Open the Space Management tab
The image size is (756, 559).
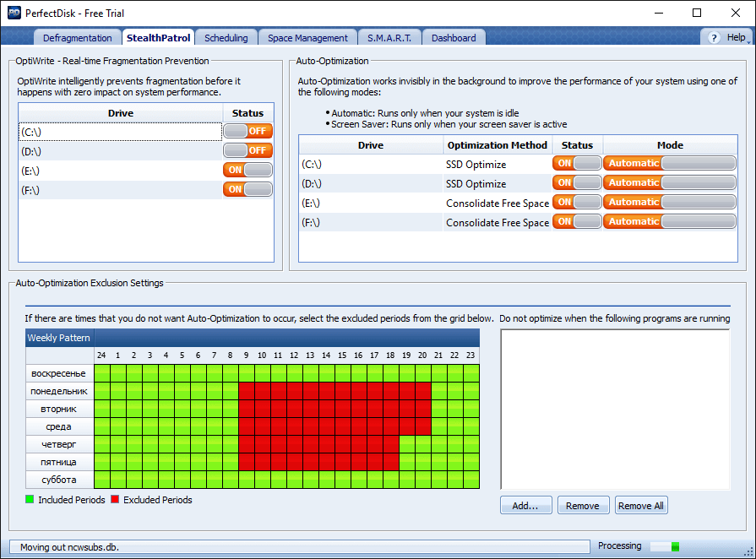click(307, 38)
